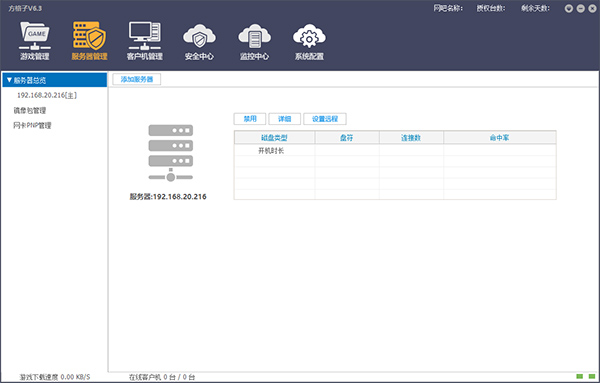Select server 192.168.20.216[主] in tree
This screenshot has width=600, height=383.
coord(47,95)
